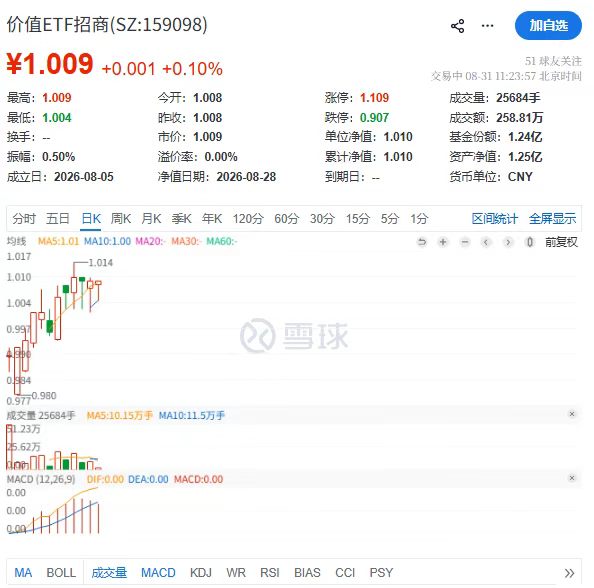
Task: Open the three-dots more options menu
Action: [x=487, y=26]
